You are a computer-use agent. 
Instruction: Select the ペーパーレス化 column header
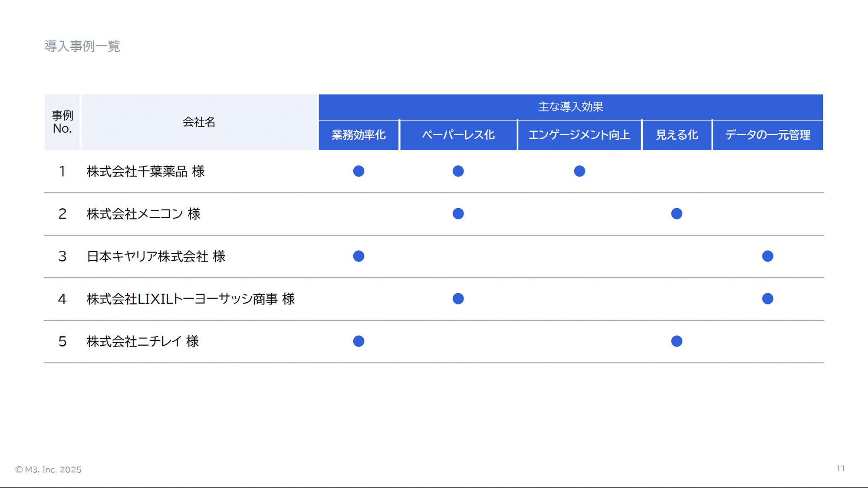pyautogui.click(x=458, y=135)
